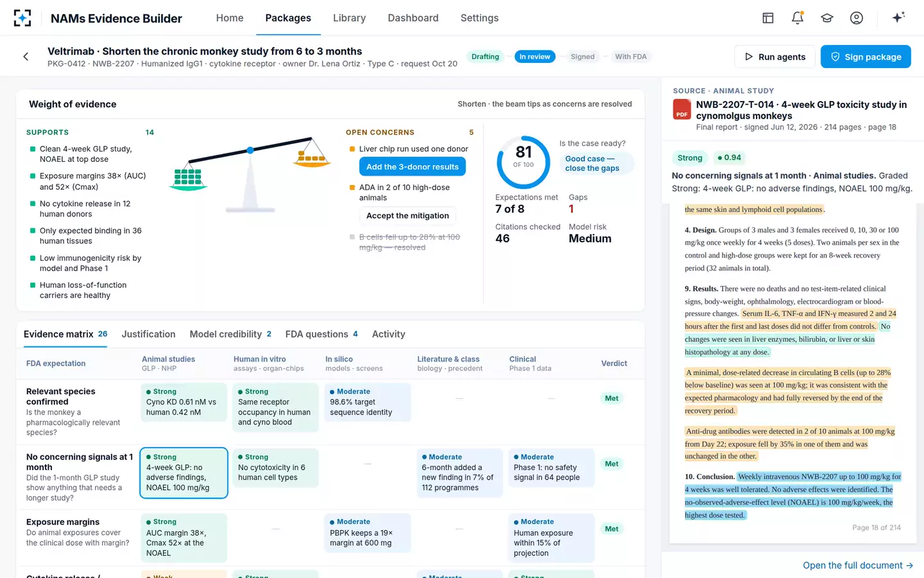Viewport: 924px width, 578px height.
Task: Select the In review status step
Action: (535, 57)
